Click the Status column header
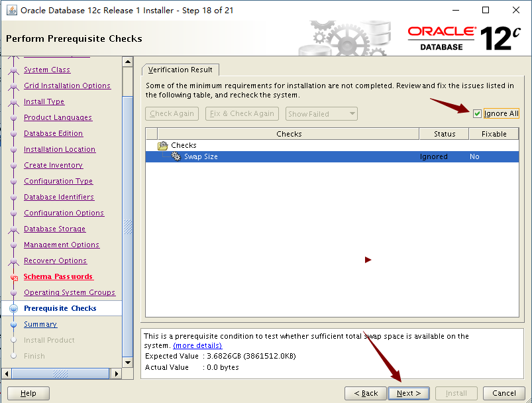The height and width of the screenshot is (403, 532). (444, 134)
